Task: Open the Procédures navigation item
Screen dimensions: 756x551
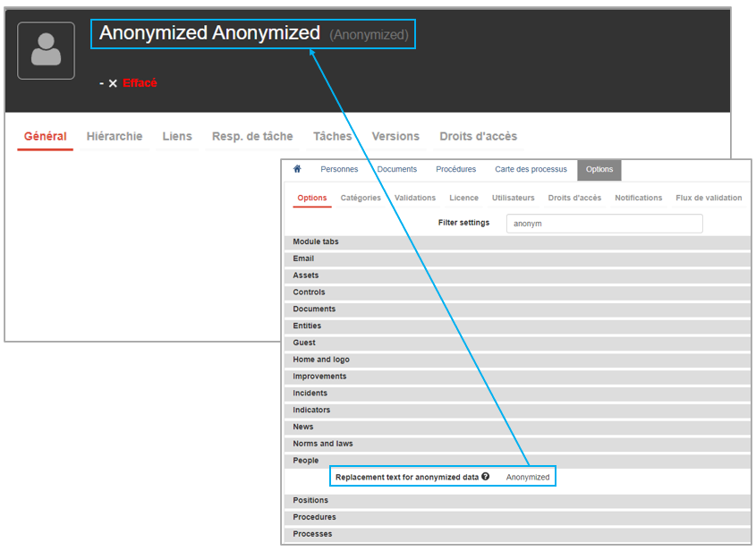Action: (x=455, y=169)
